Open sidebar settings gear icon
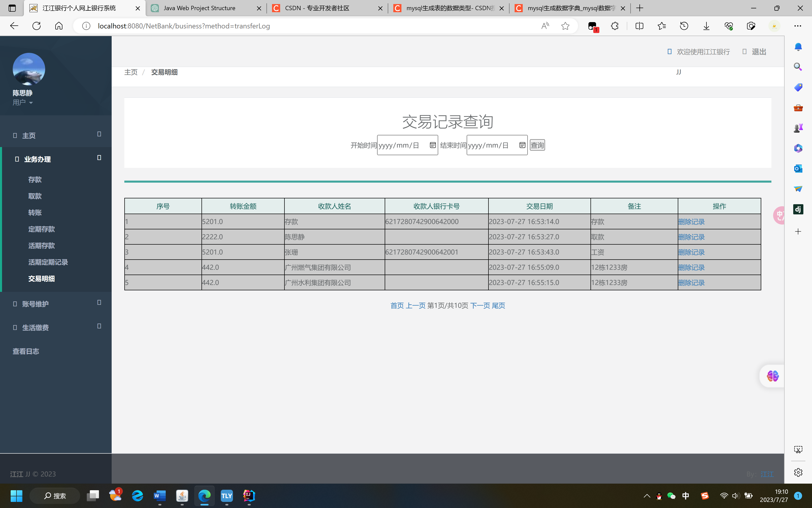The height and width of the screenshot is (508, 812). 798,472
